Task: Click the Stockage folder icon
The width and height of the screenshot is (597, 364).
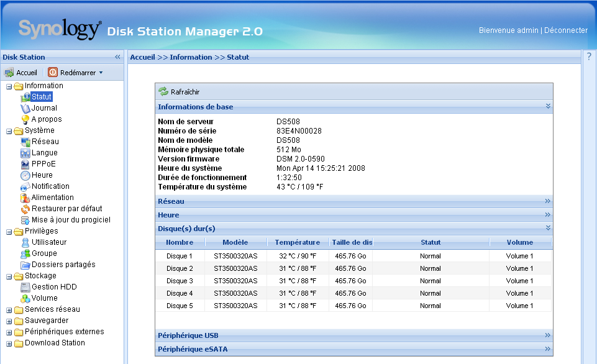Action: pyautogui.click(x=18, y=276)
